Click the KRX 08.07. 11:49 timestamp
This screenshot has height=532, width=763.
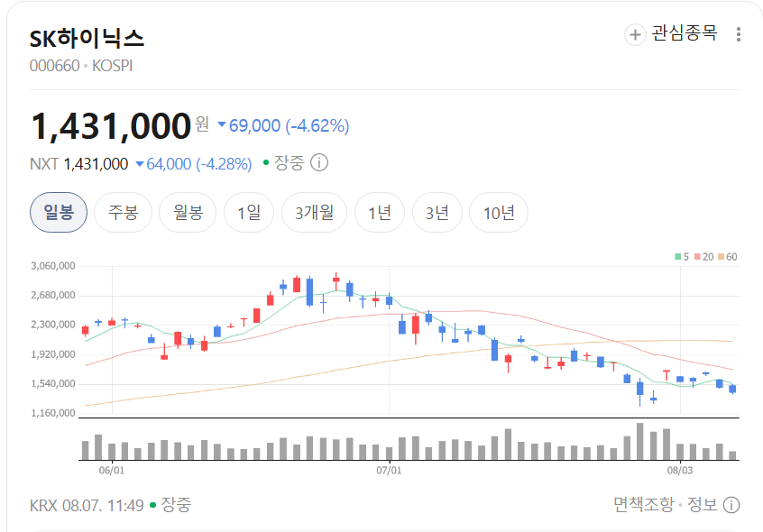pyautogui.click(x=87, y=505)
